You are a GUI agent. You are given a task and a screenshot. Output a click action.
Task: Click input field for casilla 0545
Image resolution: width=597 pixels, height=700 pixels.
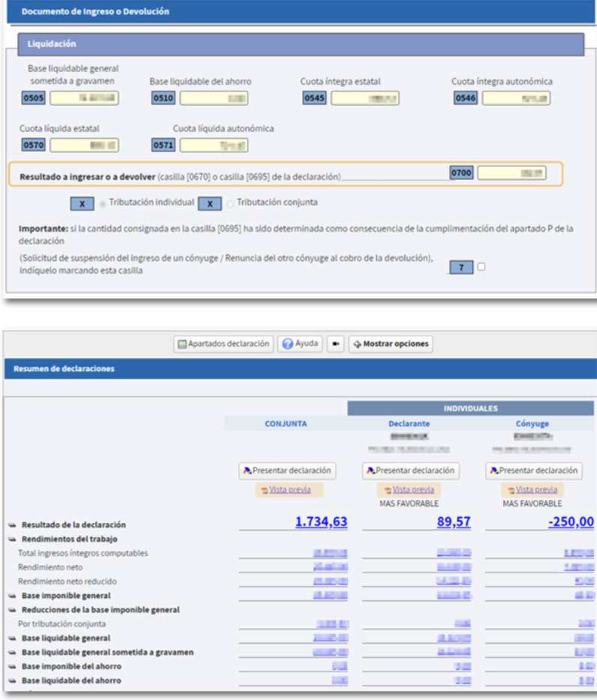click(365, 97)
